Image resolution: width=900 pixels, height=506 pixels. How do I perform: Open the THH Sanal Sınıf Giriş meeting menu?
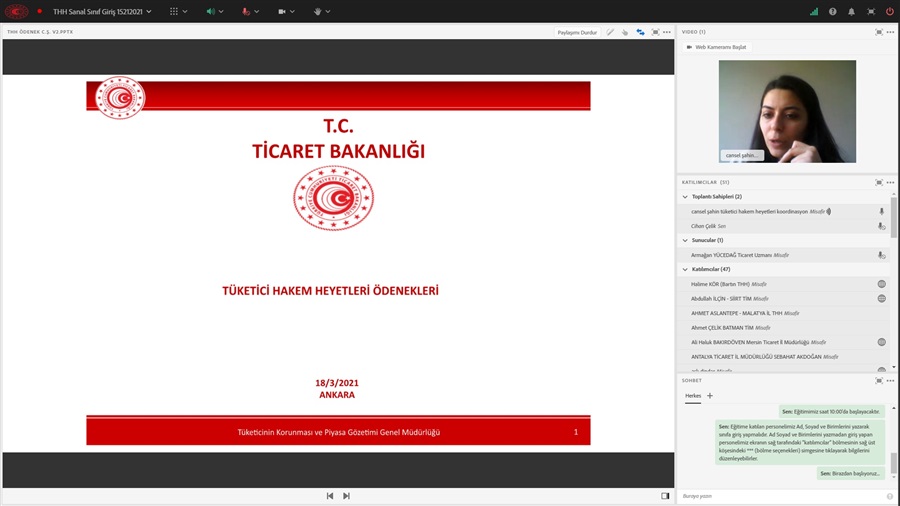[102, 11]
